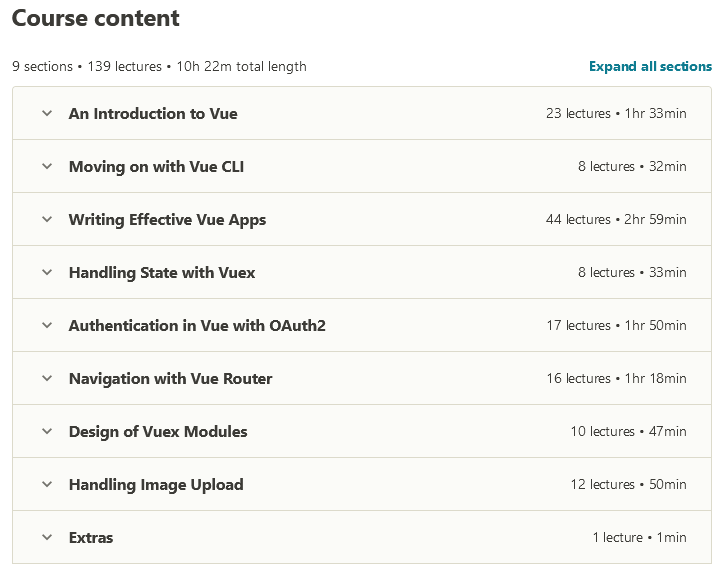Click the 44 lectures duration text
This screenshot has height=572, width=717.
coord(616,220)
